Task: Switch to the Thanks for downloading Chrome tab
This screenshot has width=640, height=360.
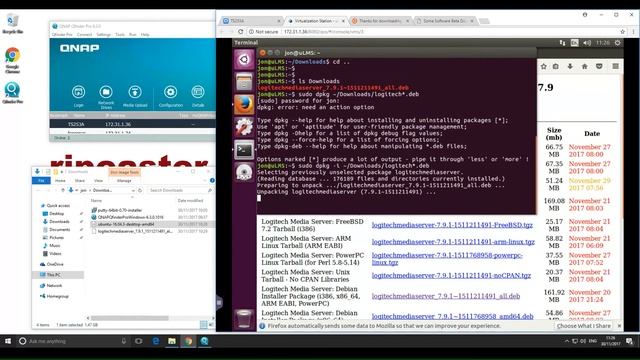Action: (x=380, y=21)
